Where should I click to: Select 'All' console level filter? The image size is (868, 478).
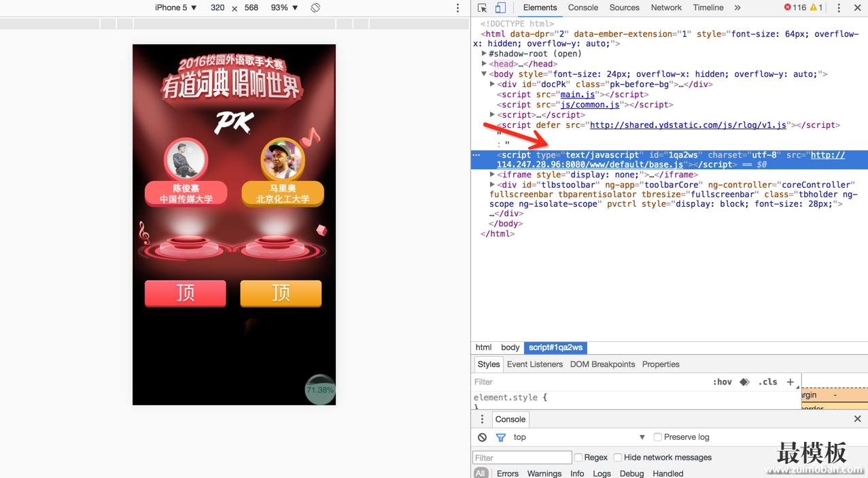(x=481, y=473)
